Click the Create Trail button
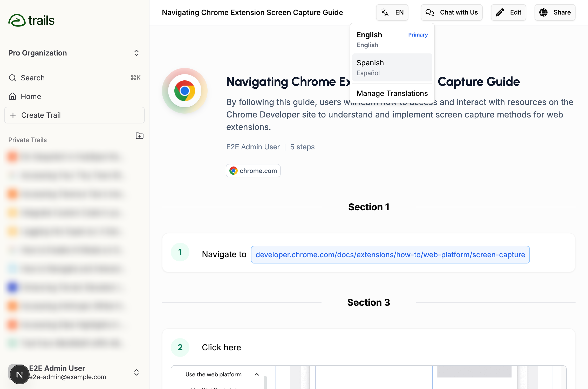The image size is (588, 389). (74, 115)
